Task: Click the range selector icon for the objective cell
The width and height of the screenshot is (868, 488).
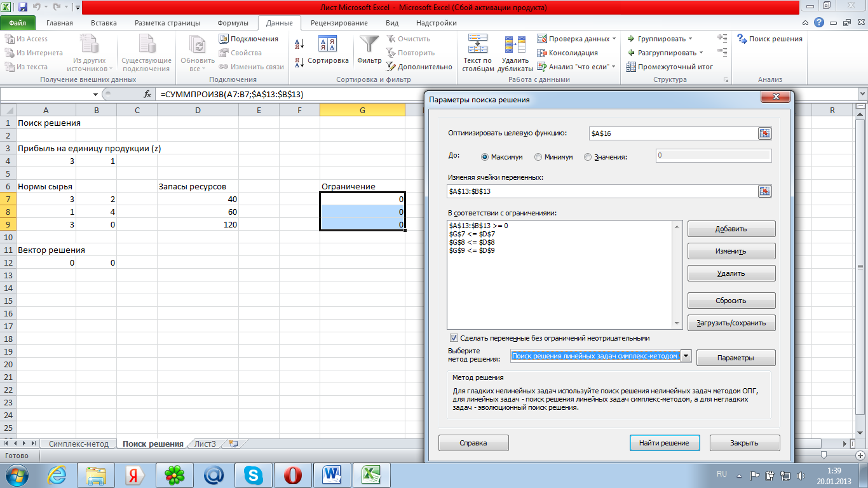Action: [764, 133]
